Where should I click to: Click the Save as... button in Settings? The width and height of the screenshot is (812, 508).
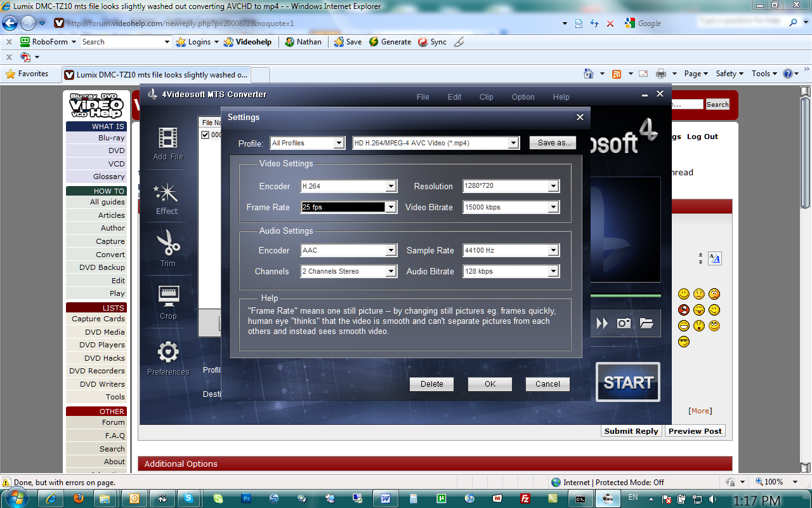[x=554, y=143]
